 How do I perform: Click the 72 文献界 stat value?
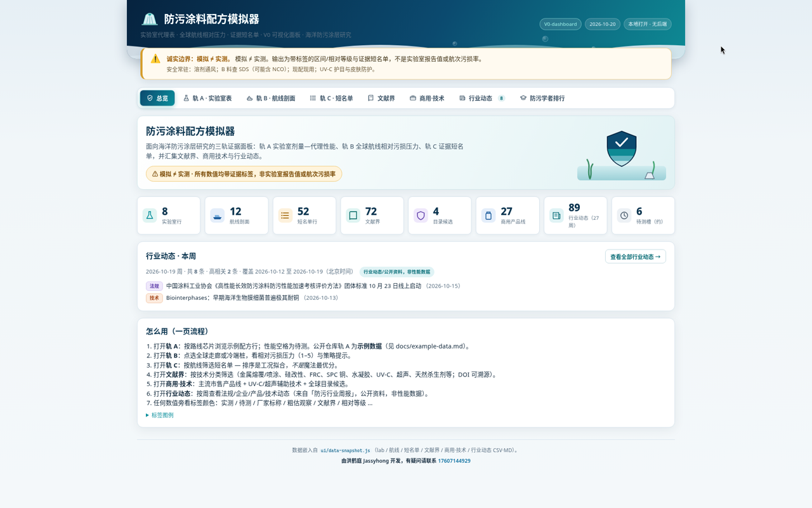pos(371,211)
